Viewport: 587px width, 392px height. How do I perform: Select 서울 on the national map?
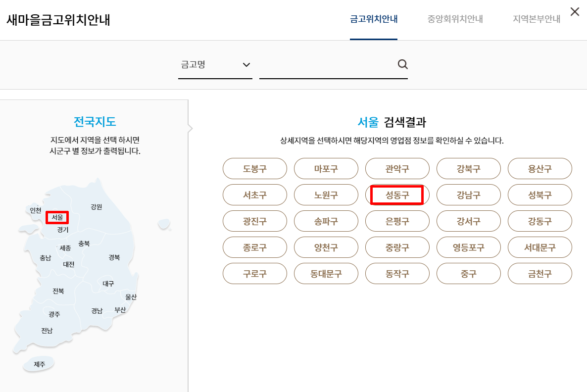click(x=57, y=217)
